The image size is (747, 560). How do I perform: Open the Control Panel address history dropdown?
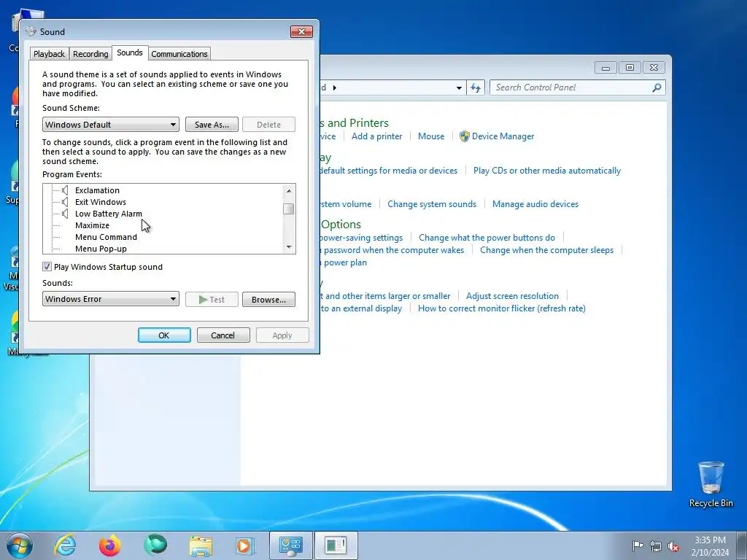tap(459, 87)
